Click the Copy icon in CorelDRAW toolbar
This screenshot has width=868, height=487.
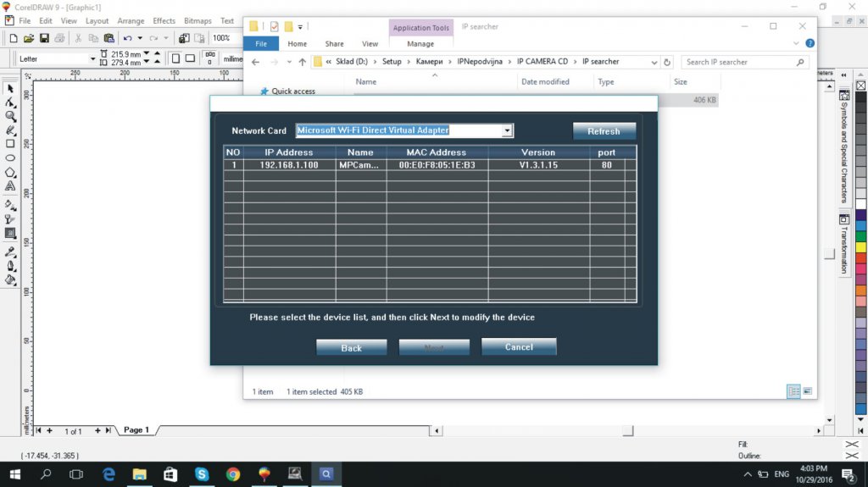[x=93, y=38]
